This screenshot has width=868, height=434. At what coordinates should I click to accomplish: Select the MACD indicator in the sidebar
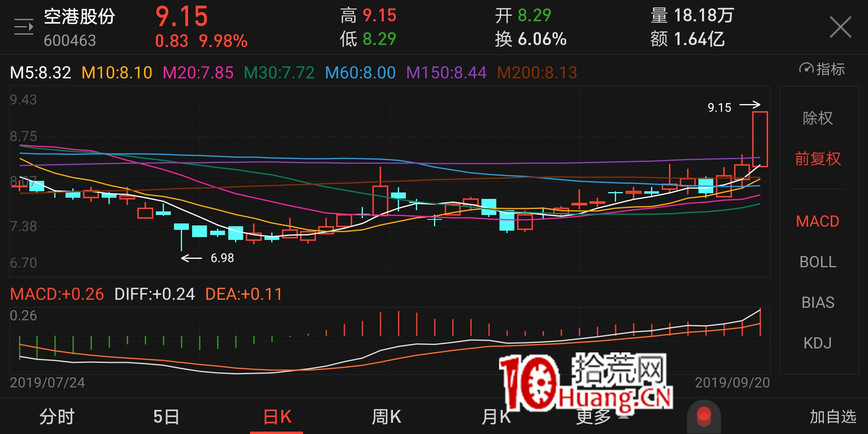[x=817, y=221]
